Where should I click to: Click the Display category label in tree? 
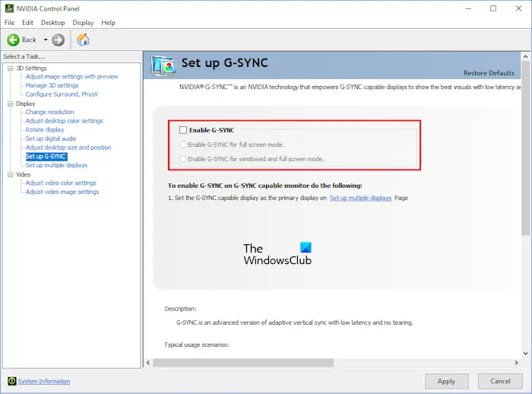pos(25,103)
